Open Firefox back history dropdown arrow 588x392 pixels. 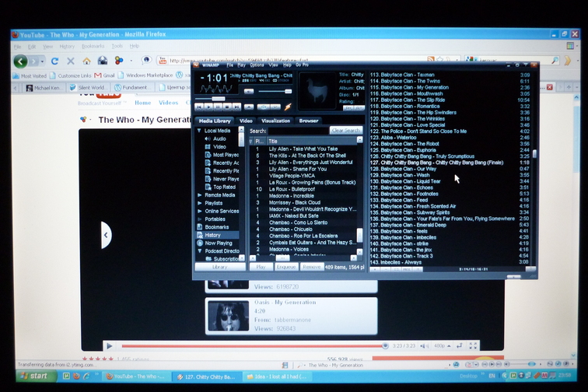42,61
